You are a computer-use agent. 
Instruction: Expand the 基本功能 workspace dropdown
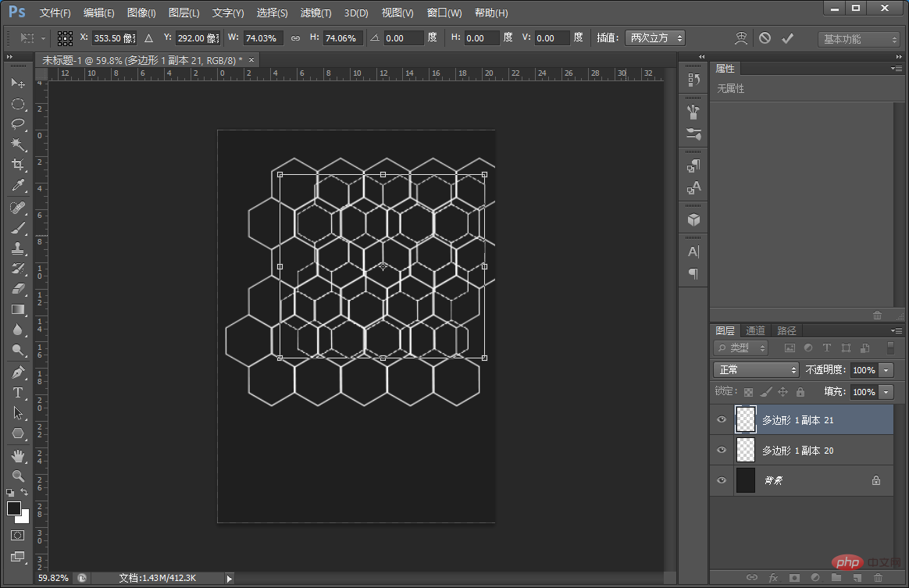point(859,39)
